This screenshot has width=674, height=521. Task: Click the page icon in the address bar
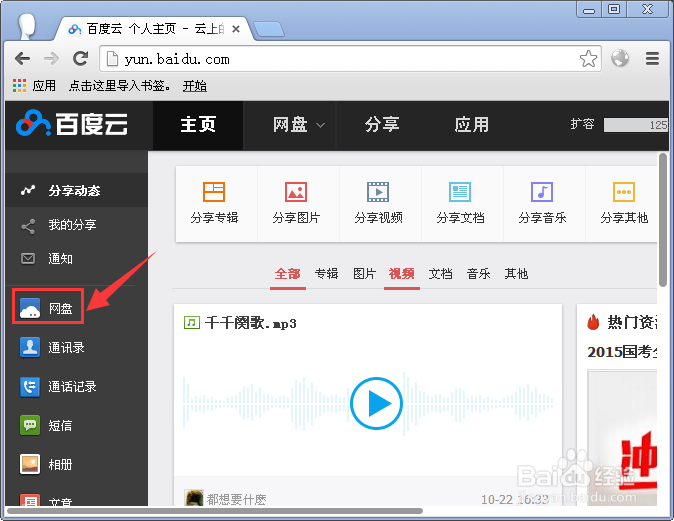pyautogui.click(x=112, y=59)
